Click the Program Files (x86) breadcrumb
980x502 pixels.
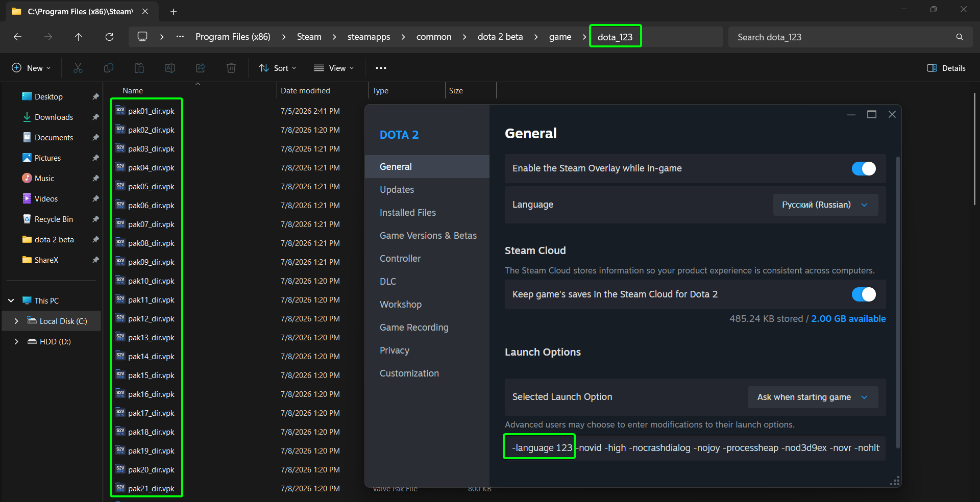pyautogui.click(x=233, y=37)
